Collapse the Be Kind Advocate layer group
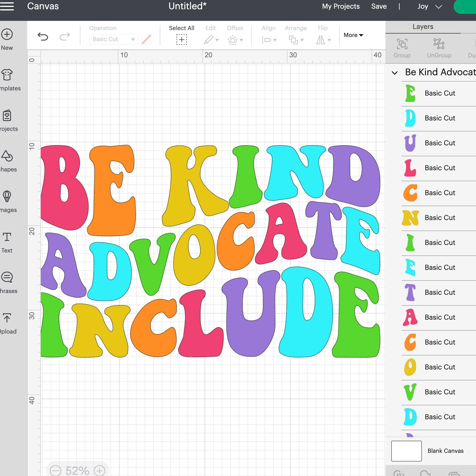This screenshot has height=476, width=476. point(395,73)
